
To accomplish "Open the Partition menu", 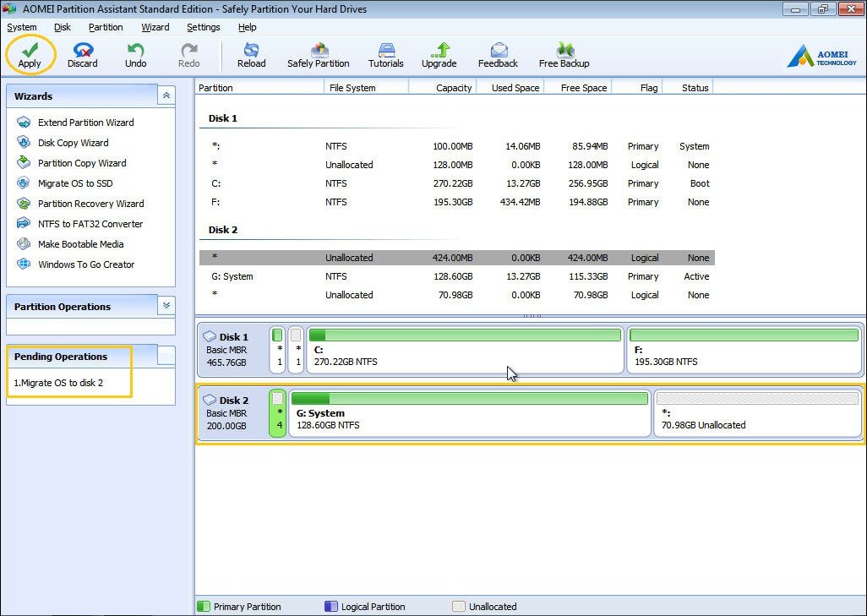I will (x=106, y=27).
